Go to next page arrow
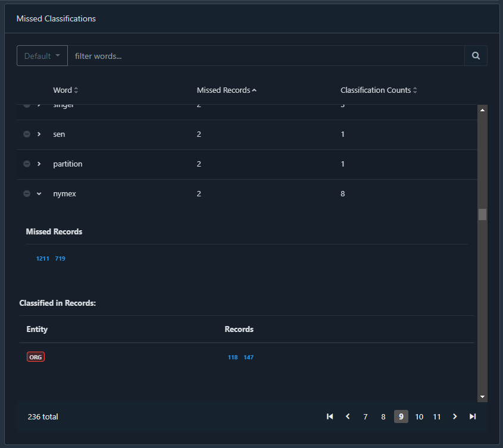This screenshot has width=503, height=448. coord(455,416)
